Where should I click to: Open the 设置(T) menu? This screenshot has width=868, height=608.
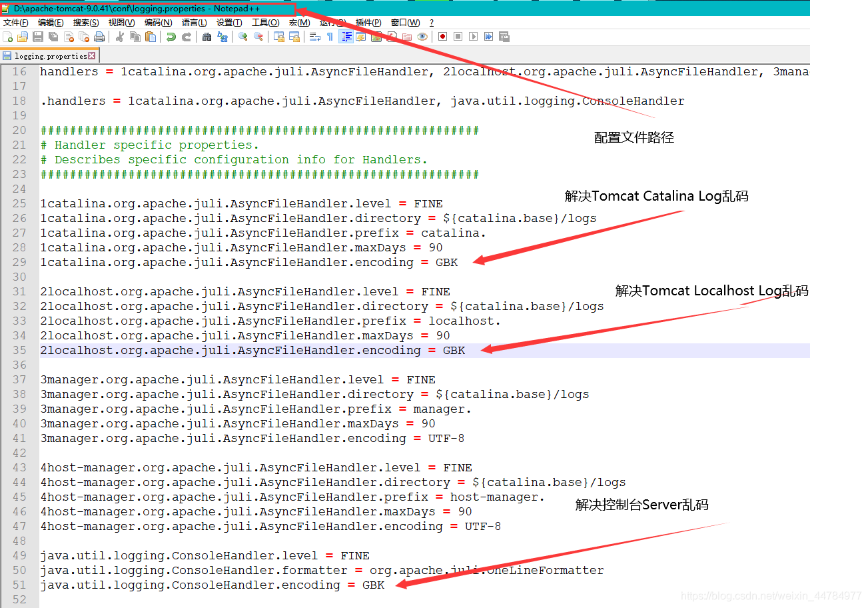[229, 23]
